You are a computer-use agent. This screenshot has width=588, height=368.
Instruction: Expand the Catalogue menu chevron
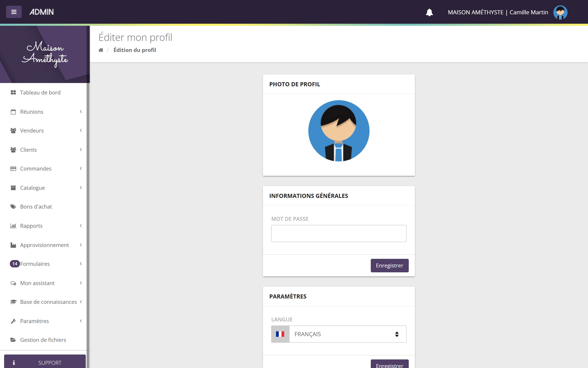[81, 188]
